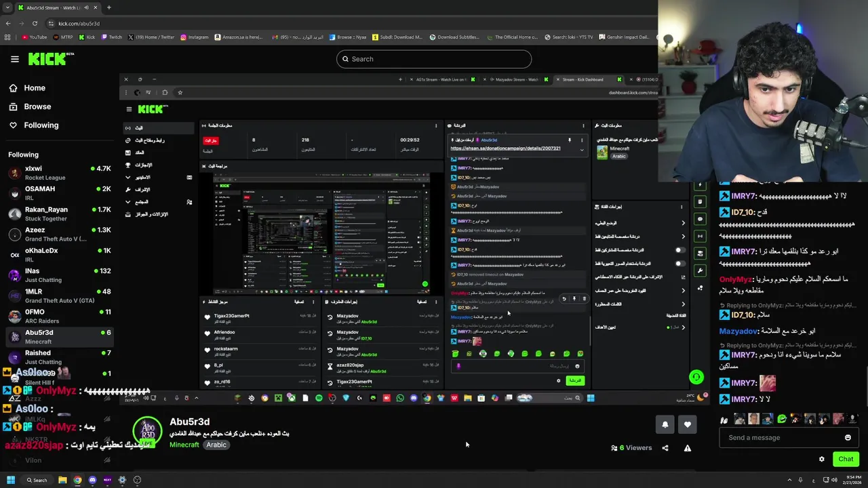868x488 pixels.
Task: Click the Arabic language tag
Action: coord(216,445)
